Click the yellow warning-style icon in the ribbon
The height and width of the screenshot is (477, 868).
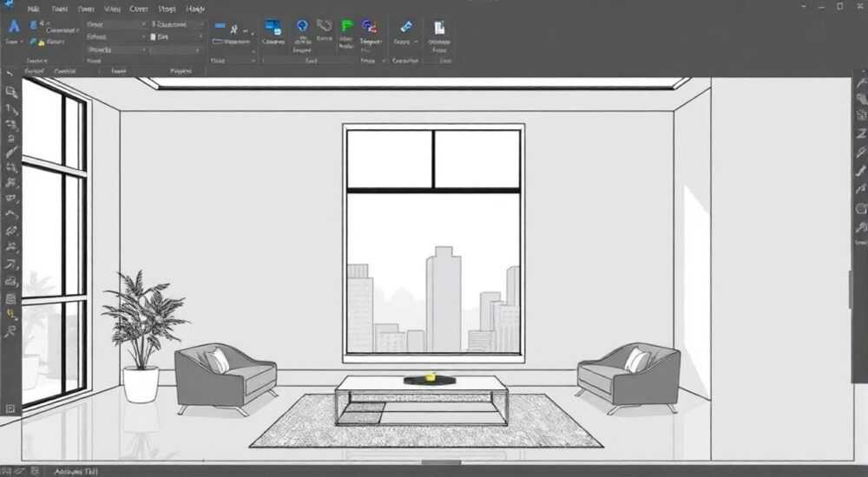tap(41, 42)
